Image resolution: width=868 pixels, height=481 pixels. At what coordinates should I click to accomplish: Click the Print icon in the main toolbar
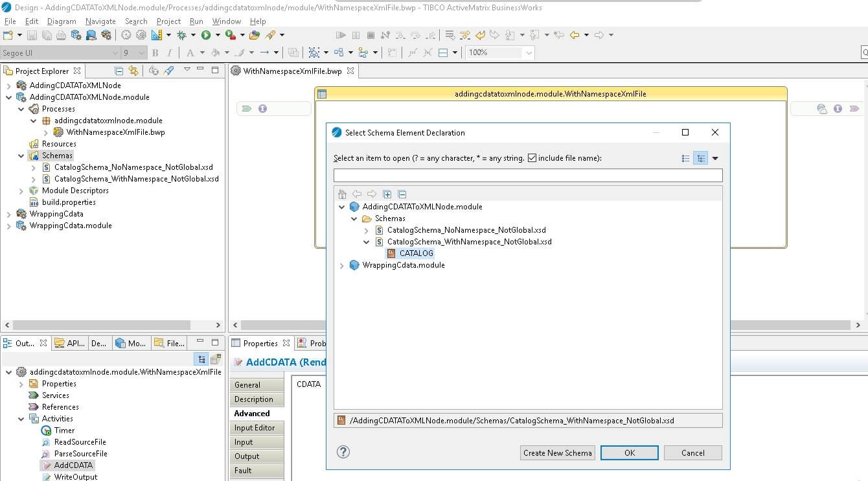point(61,35)
